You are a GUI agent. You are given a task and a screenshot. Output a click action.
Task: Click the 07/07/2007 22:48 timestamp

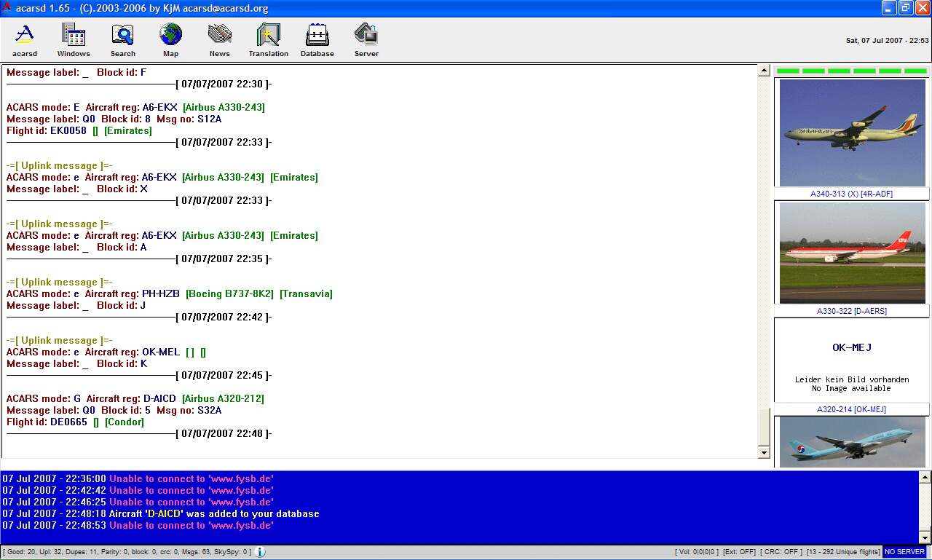point(222,433)
